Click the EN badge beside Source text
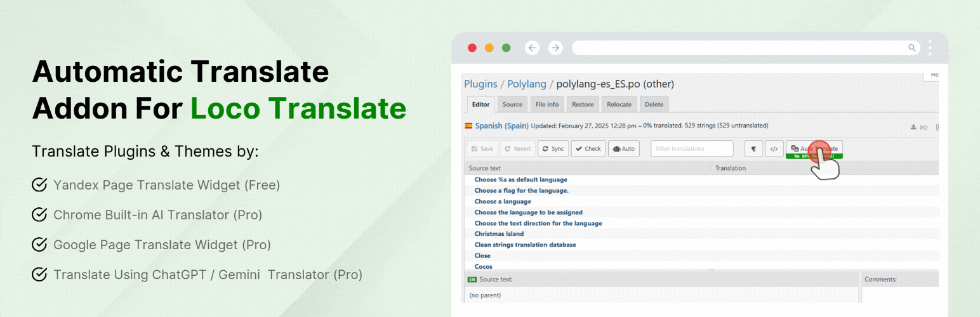Image resolution: width=980 pixels, height=317 pixels. (x=472, y=279)
